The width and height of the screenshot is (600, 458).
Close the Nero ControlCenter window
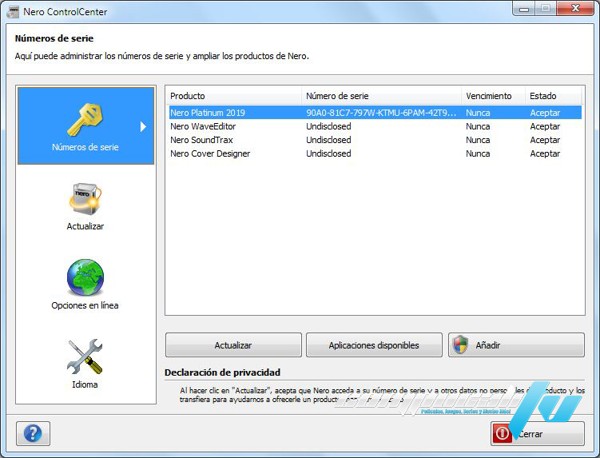click(x=575, y=8)
